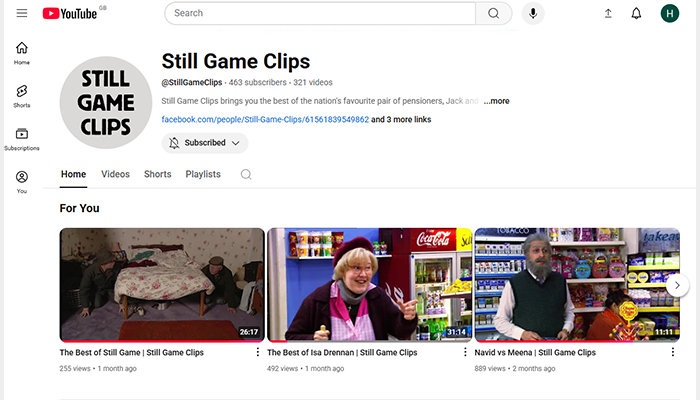Play the 11:11 Navid shop thumbnail
The width and height of the screenshot is (700, 400).
577,285
